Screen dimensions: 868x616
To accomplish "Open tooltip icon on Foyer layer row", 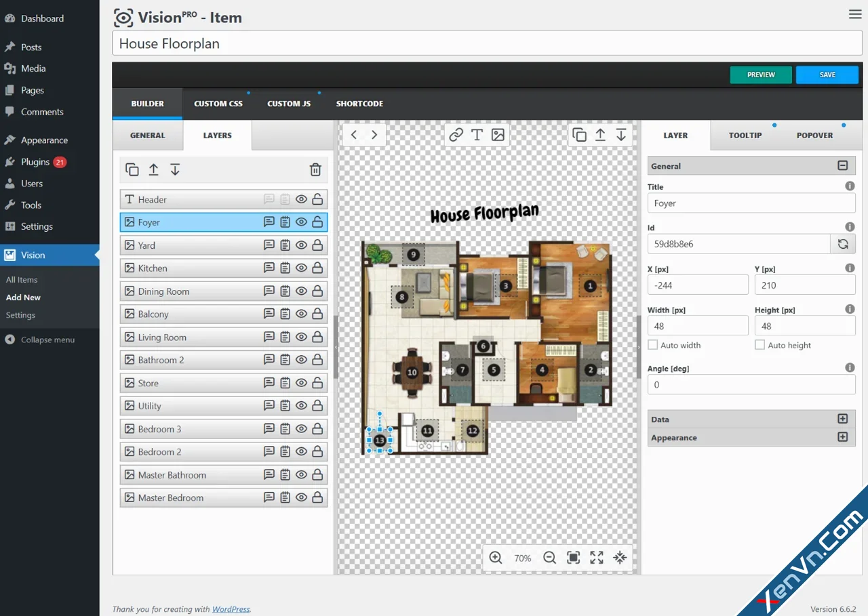I will 269,222.
